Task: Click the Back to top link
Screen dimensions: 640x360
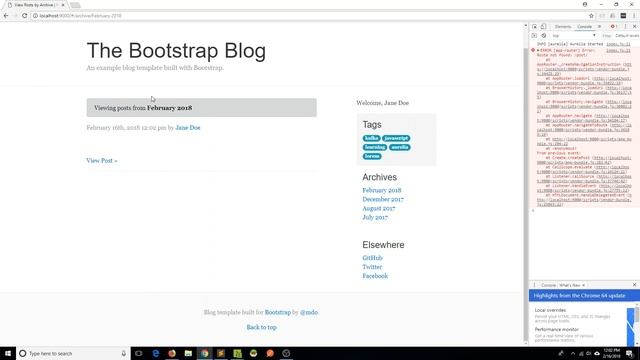Action: point(261,327)
